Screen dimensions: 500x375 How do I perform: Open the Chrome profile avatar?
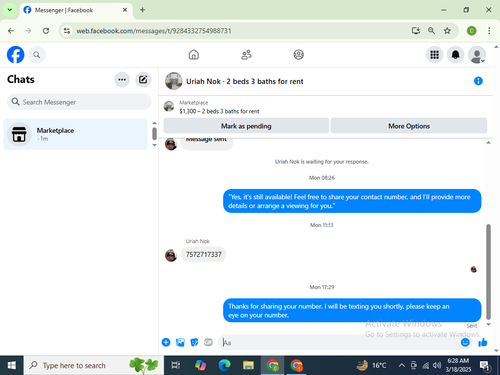click(x=471, y=31)
